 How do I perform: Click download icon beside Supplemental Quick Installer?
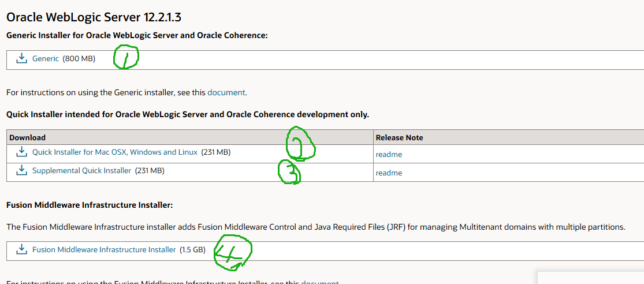[x=21, y=170]
